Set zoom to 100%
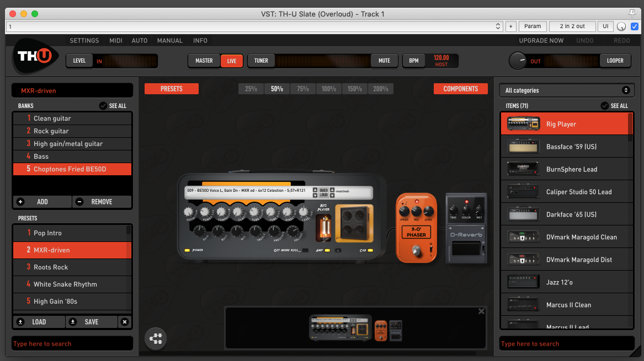This screenshot has width=644, height=361. point(328,89)
